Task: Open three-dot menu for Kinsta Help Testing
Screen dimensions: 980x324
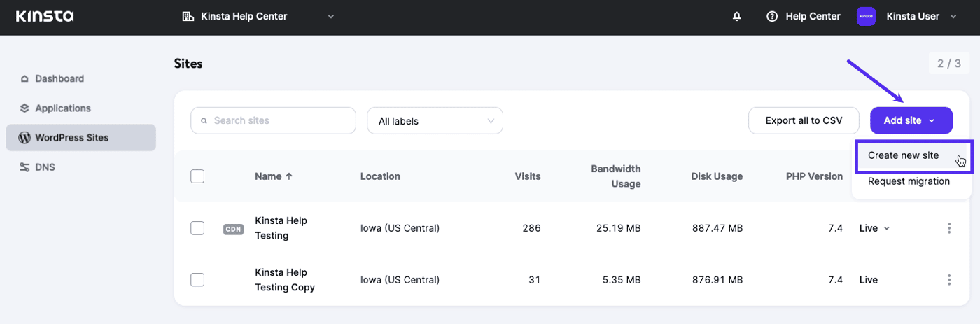Action: 949,228
